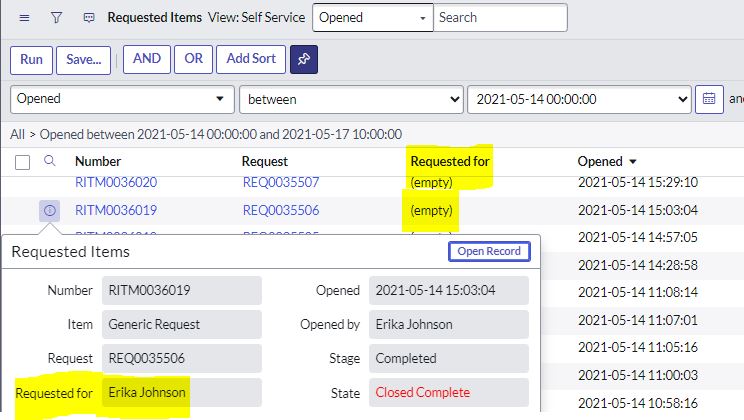Click the Opened cell 2021-05-14 10:58:16
The image size is (744, 420).
638,403
